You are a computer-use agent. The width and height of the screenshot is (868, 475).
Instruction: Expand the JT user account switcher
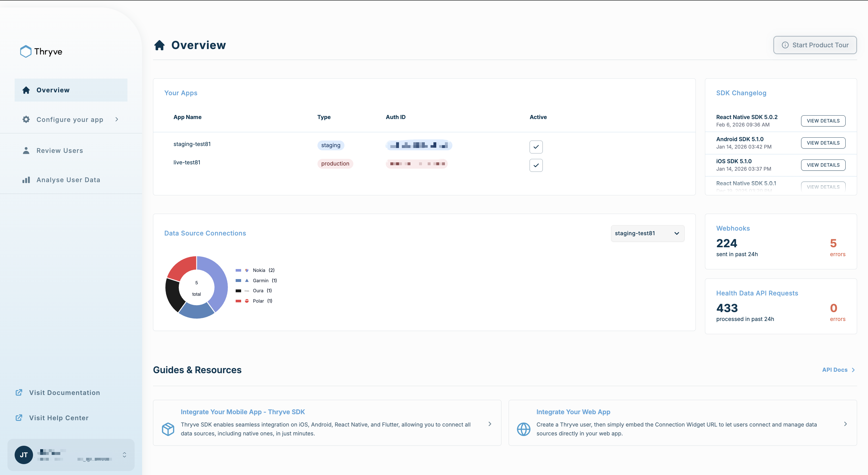click(124, 455)
